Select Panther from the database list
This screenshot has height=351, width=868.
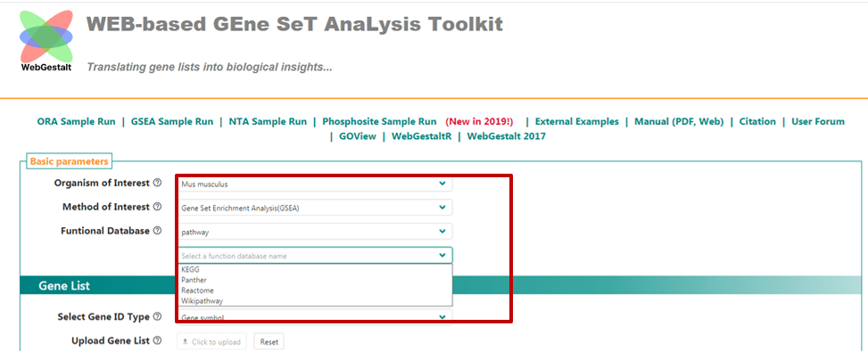(x=314, y=280)
